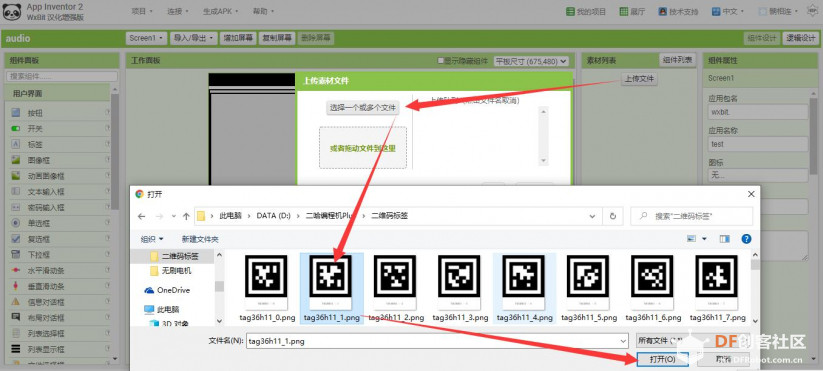
Task: Change the file view layout icon
Action: pos(692,239)
